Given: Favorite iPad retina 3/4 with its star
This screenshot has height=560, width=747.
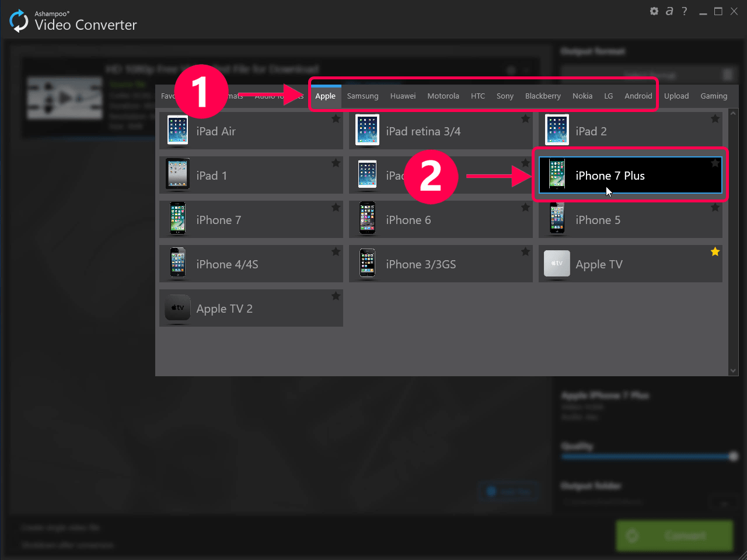Looking at the screenshot, I should point(525,119).
